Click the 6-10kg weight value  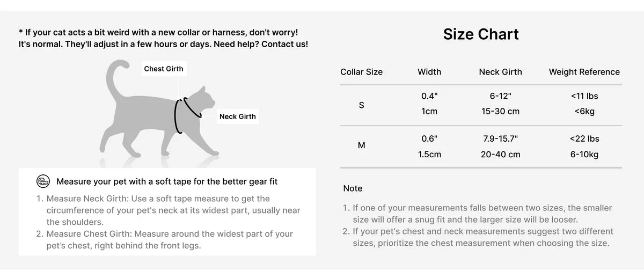(584, 155)
